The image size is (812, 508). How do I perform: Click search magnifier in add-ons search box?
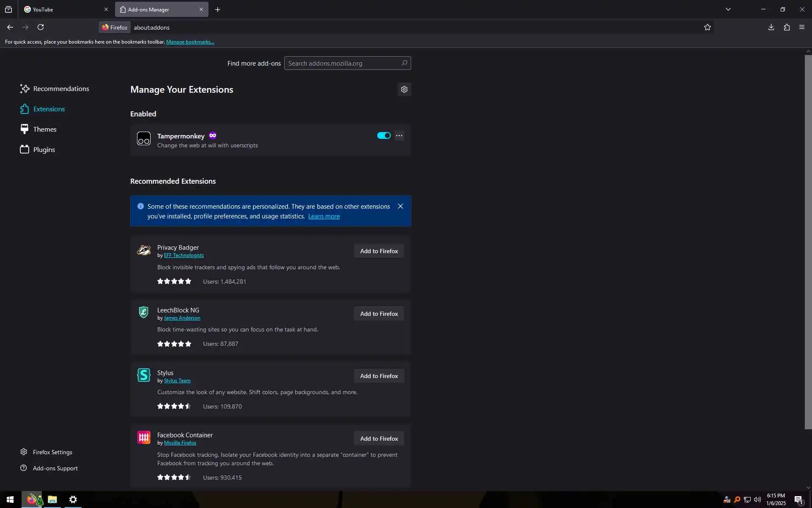click(404, 63)
